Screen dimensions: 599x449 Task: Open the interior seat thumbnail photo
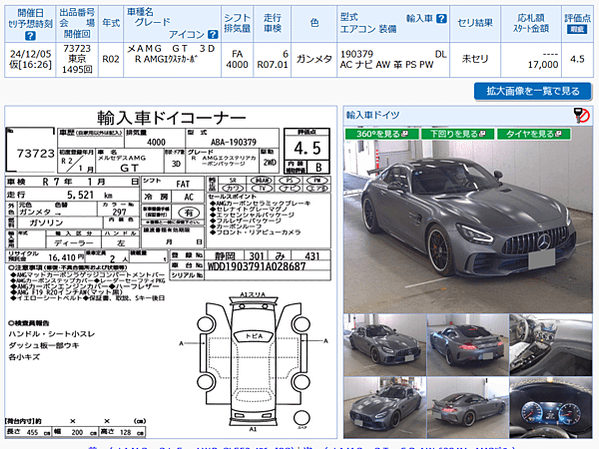[x=551, y=345]
